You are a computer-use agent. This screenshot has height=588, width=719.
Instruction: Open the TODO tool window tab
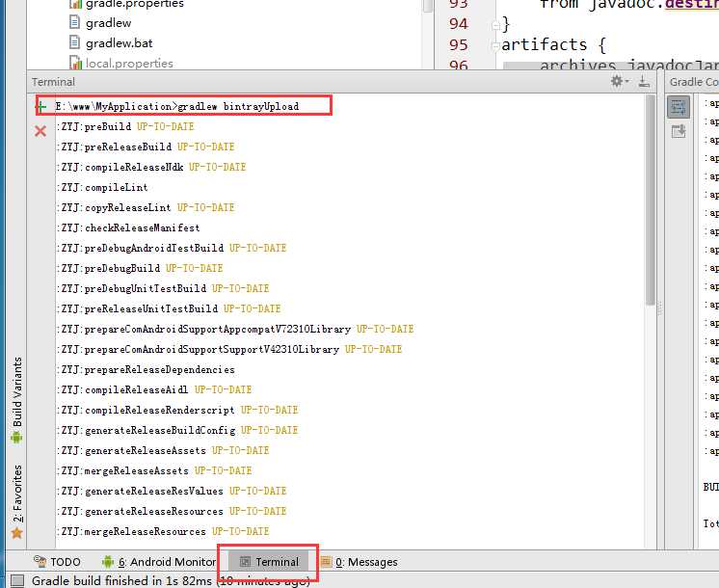tap(57, 562)
